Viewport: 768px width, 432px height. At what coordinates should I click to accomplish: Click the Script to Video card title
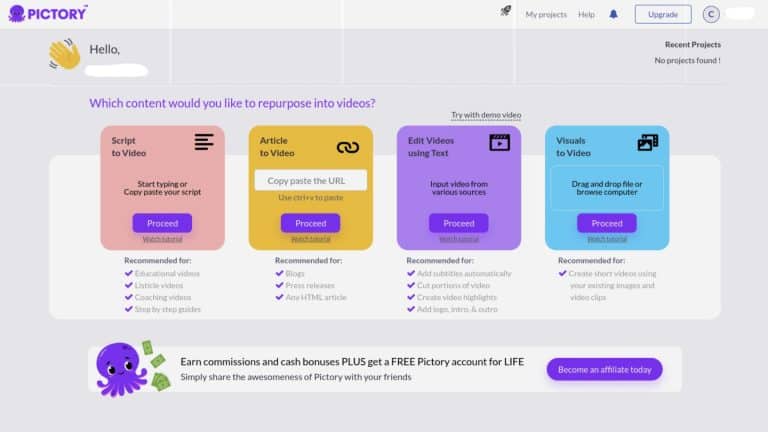point(128,147)
